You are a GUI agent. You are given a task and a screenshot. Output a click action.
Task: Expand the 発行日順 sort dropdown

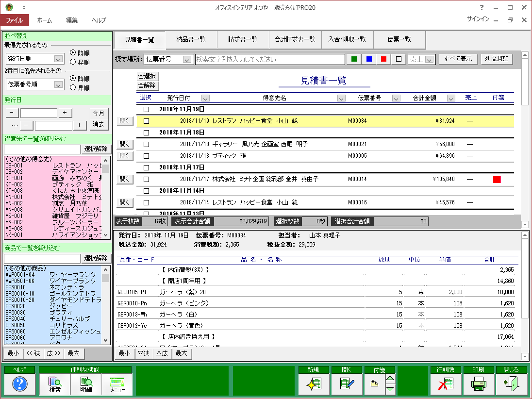coord(58,59)
